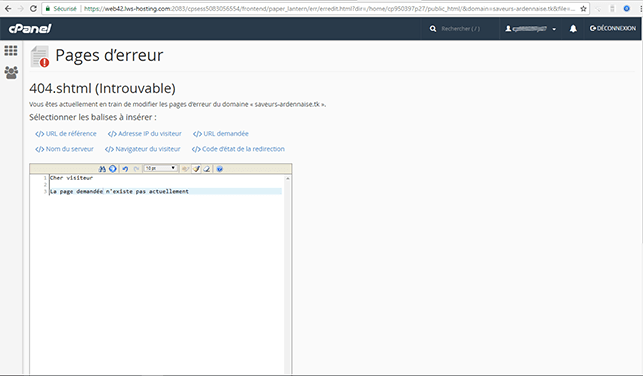The height and width of the screenshot is (376, 643).
Task: Insert the Adresse IP du visiteur tag
Action: click(x=144, y=134)
